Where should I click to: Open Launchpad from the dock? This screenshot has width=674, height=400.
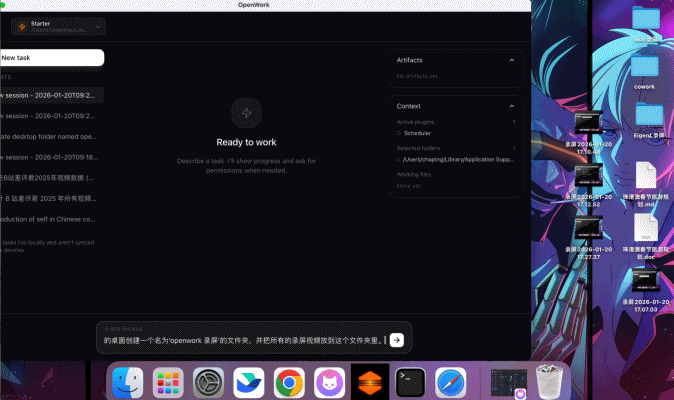(x=168, y=381)
